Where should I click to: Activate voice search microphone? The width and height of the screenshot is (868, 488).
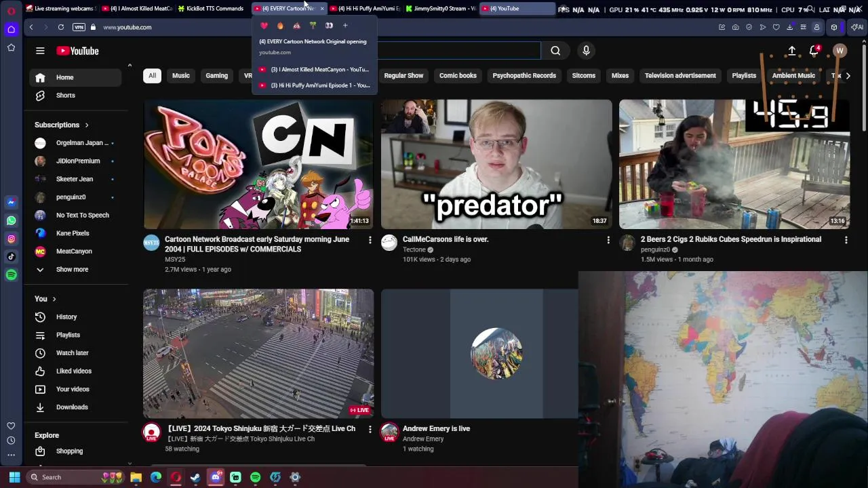587,51
